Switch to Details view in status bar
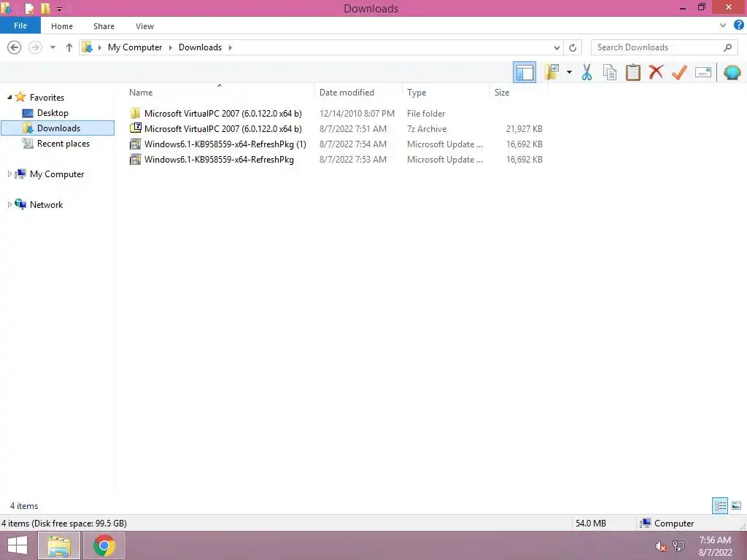 click(720, 505)
